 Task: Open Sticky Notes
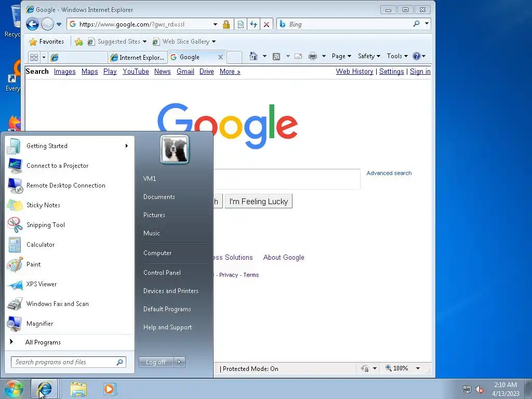click(x=70, y=205)
